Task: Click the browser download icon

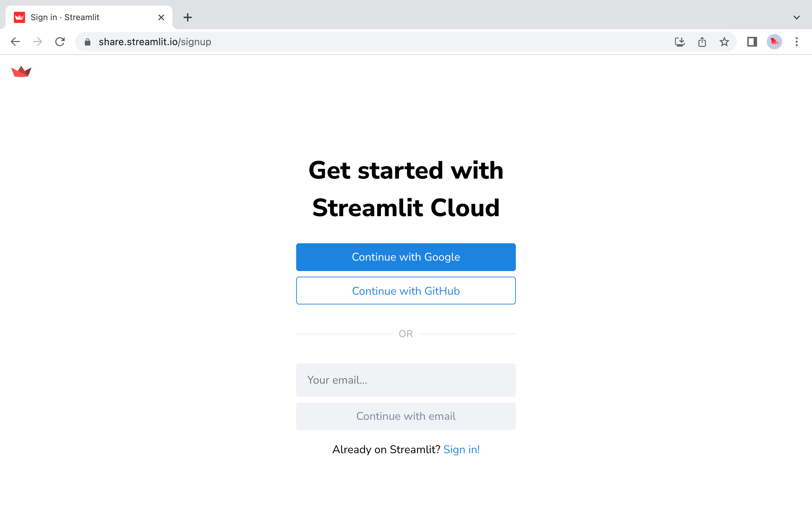Action: [679, 41]
